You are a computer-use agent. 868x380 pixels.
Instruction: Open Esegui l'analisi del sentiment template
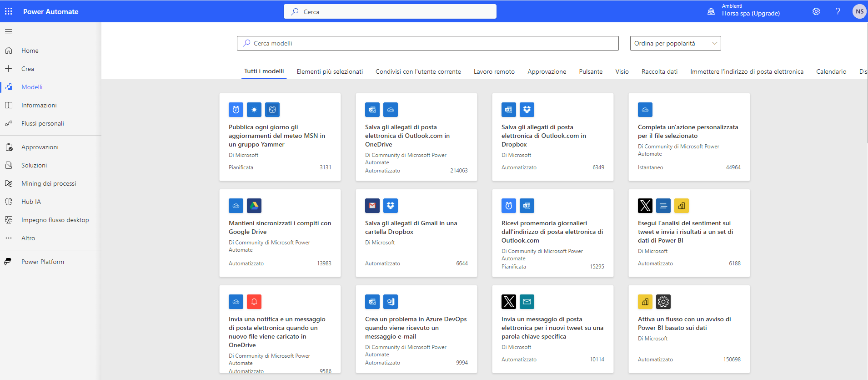[689, 233]
